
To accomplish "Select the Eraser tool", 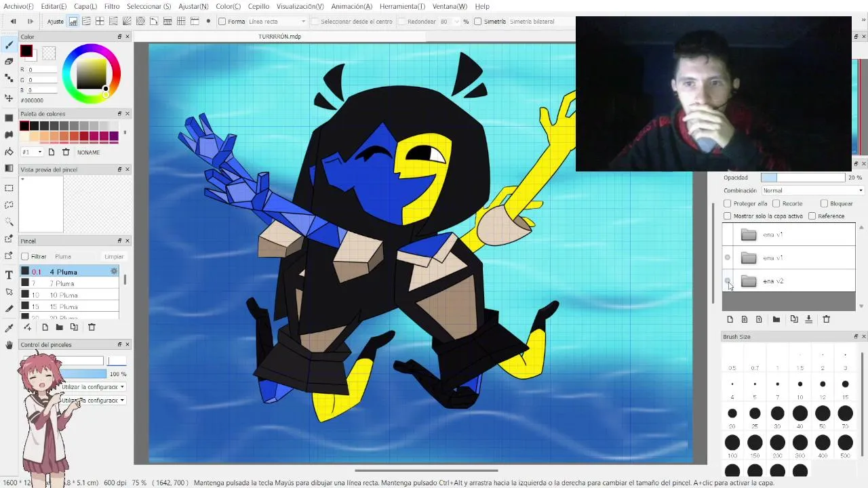I will (9, 61).
